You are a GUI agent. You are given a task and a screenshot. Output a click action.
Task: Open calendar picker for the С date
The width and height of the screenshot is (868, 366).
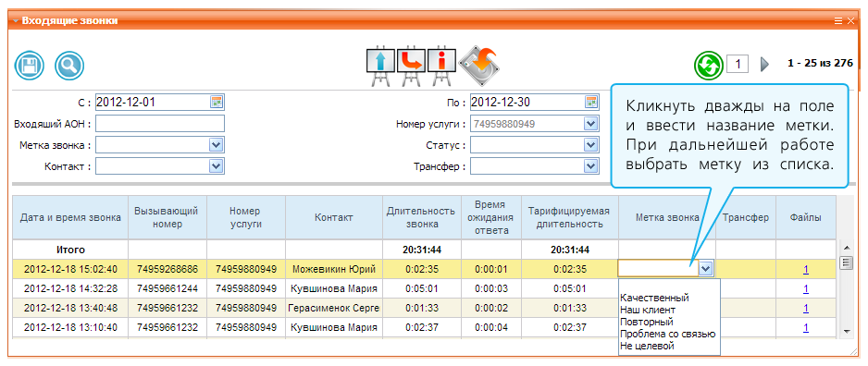click(217, 102)
